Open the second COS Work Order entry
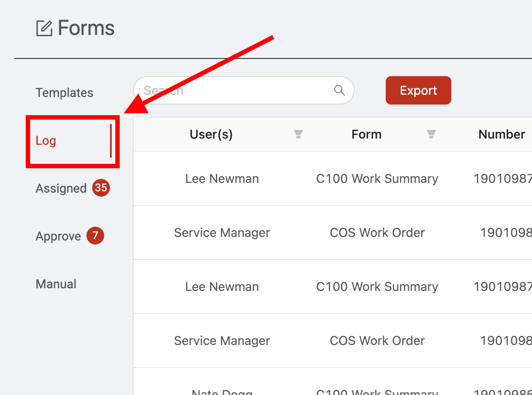 [x=377, y=341]
